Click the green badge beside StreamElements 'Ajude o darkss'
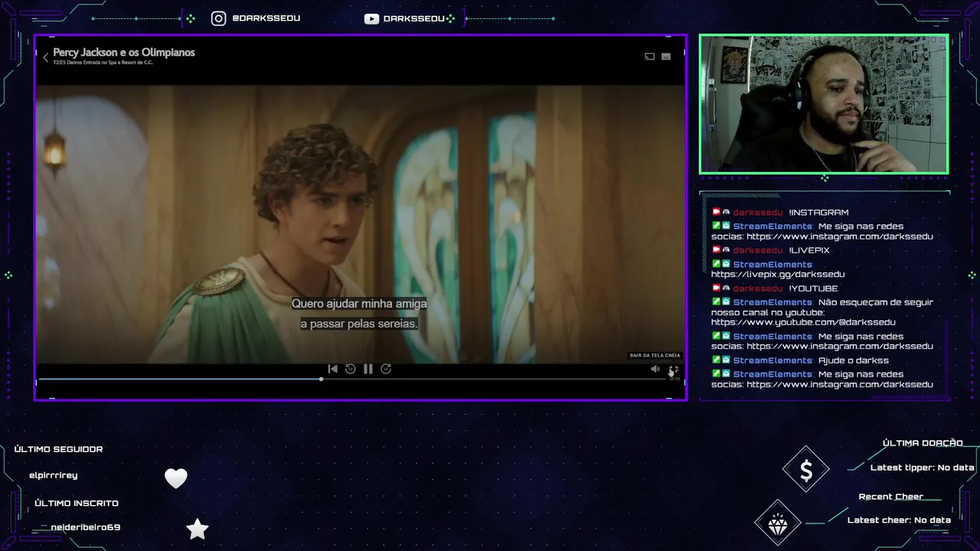Image resolution: width=980 pixels, height=551 pixels. click(716, 360)
